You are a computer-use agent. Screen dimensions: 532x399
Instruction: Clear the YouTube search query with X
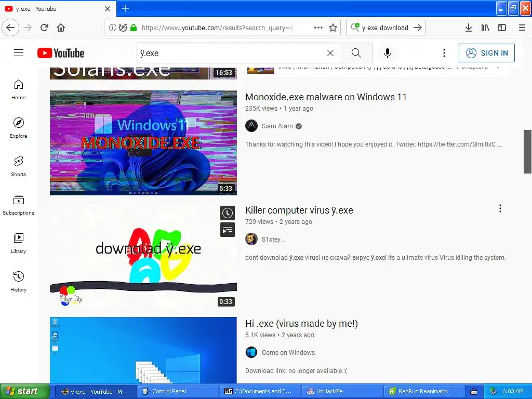pyautogui.click(x=330, y=53)
